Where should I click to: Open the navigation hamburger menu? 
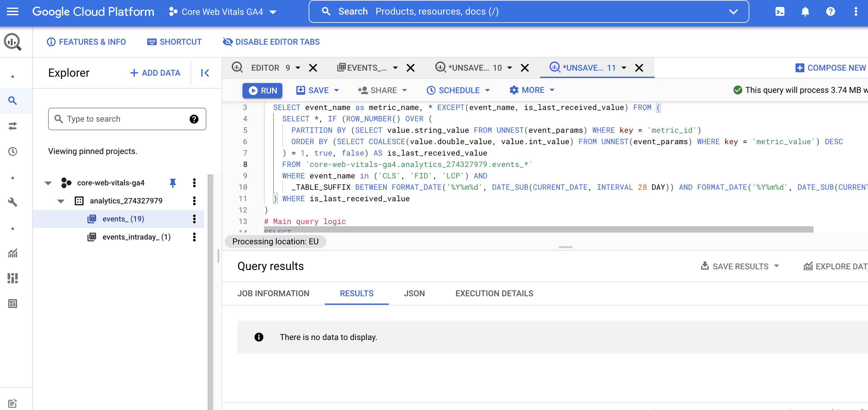[12, 11]
